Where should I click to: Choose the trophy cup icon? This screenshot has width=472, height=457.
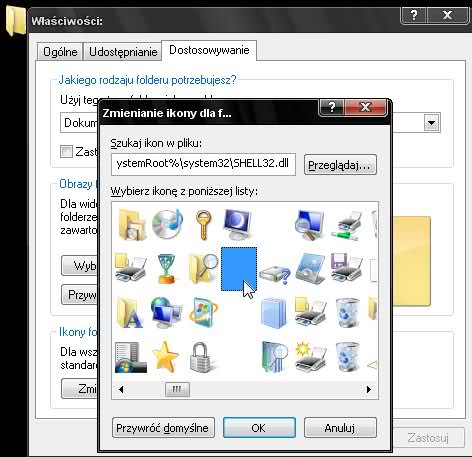(x=166, y=269)
